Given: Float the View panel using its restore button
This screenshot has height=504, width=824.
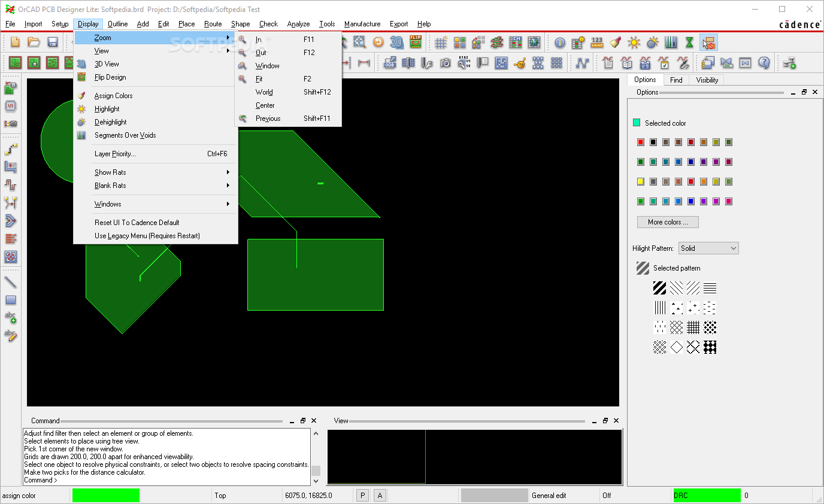Looking at the screenshot, I should click(605, 421).
